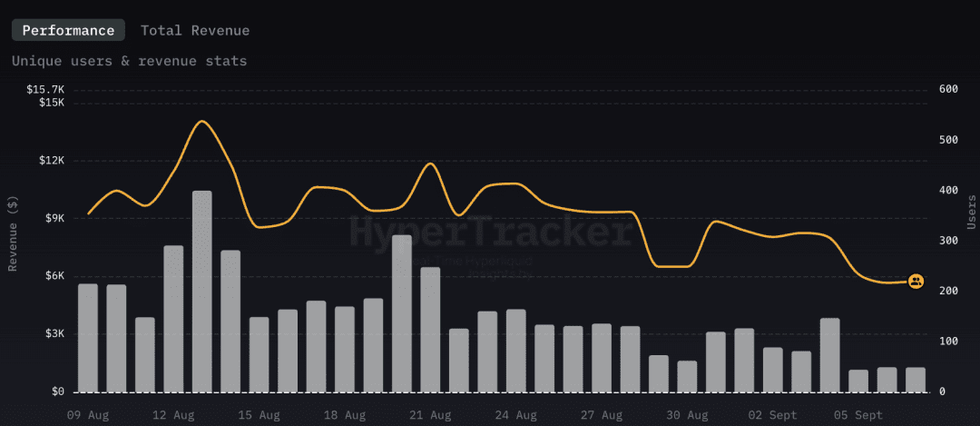Click the revenue bar for 09 Aug

[x=87, y=339]
